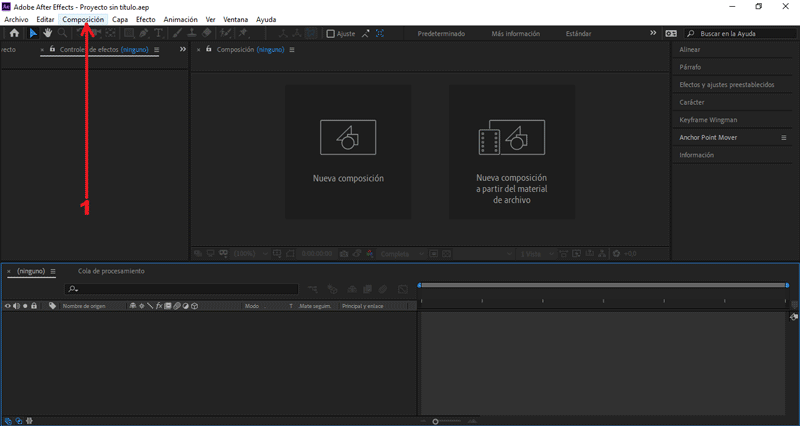Select the Puppet Pin tool
800x426 pixels.
243,33
